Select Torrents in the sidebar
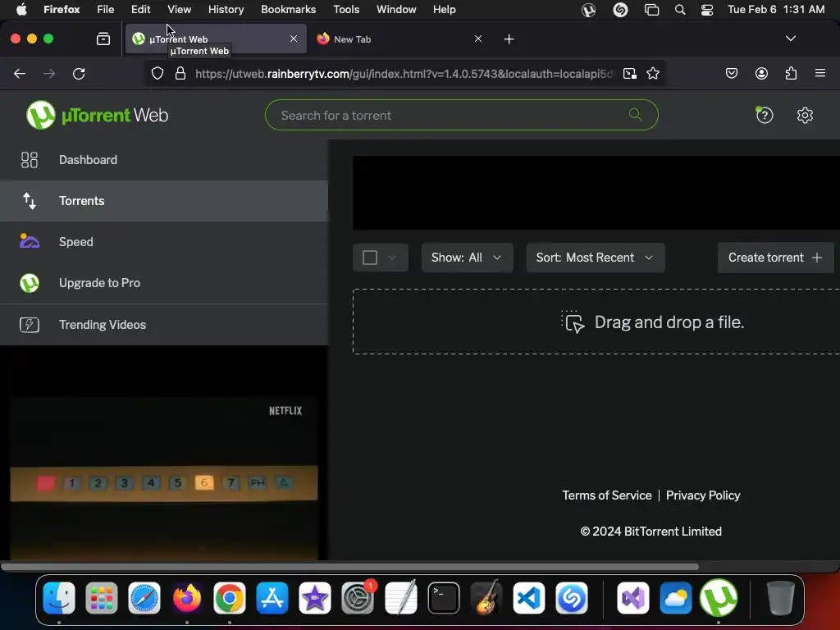840x630 pixels. pos(164,201)
